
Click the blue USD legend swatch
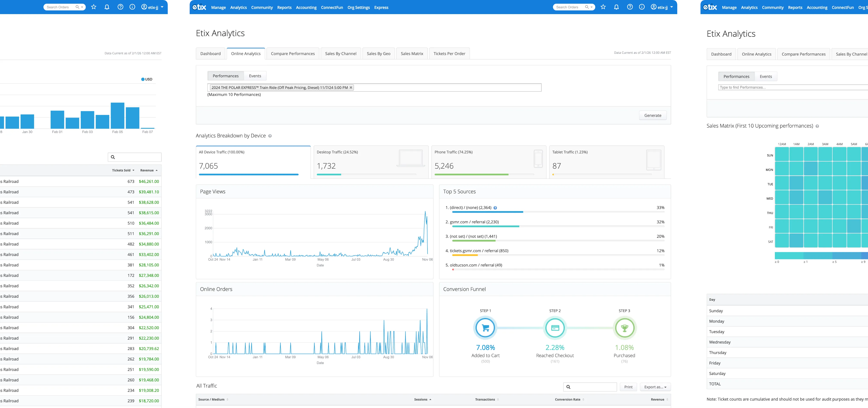[143, 79]
